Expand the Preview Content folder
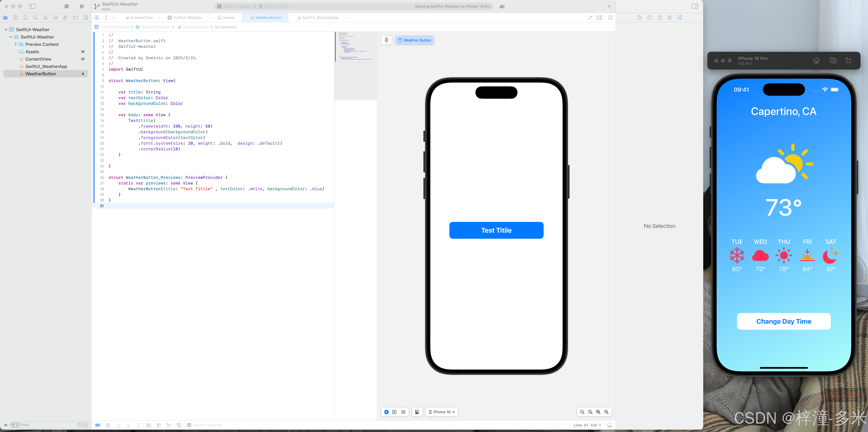Screen dimensions: 868x432 pyautogui.click(x=16, y=44)
